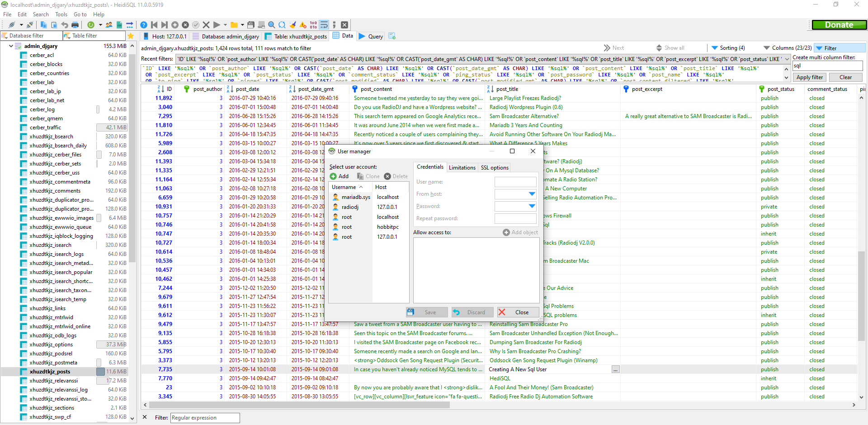Click the magnifier find text icon
Viewport: 868px width, 425px height.
click(x=272, y=25)
